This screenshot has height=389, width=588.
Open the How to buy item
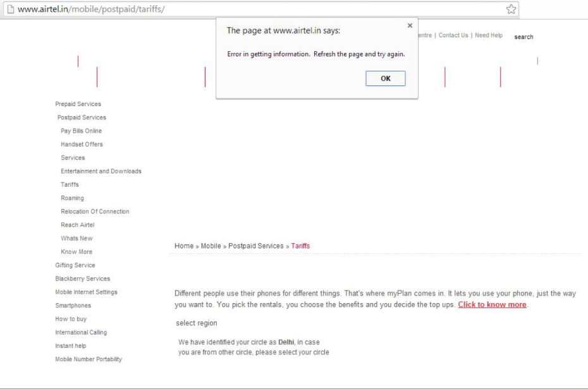click(x=71, y=319)
